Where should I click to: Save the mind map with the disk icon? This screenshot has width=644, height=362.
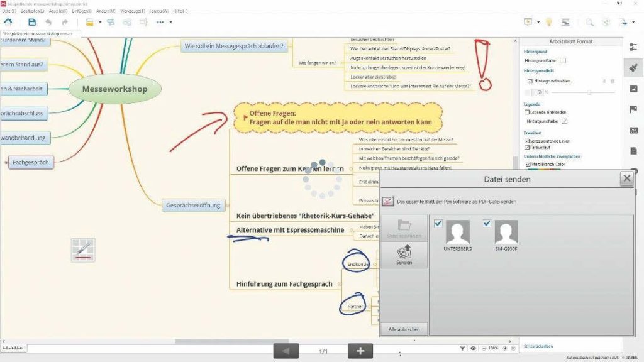(x=32, y=22)
